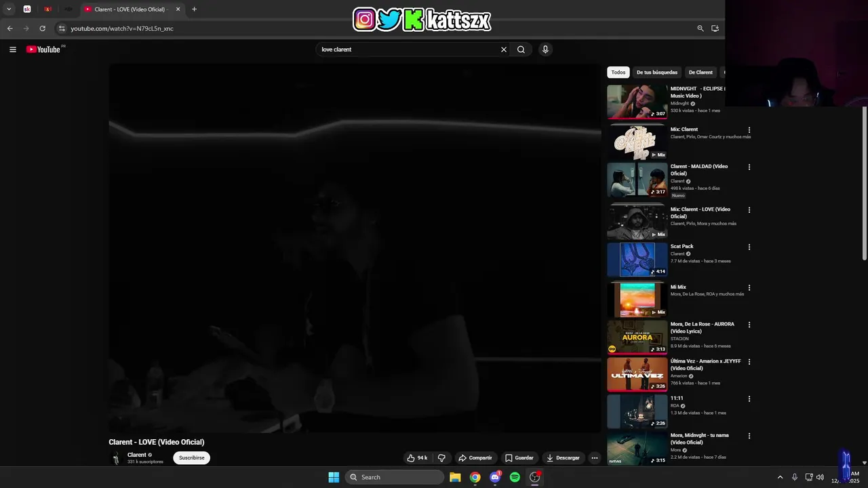This screenshot has height=488, width=868.
Task: Open 'Mora, Midnvght - tu nama' thumbnail
Action: point(637,449)
